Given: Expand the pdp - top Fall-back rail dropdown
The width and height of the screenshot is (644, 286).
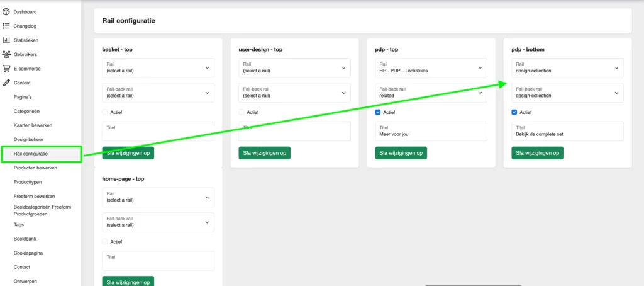Looking at the screenshot, I should pyautogui.click(x=431, y=93).
